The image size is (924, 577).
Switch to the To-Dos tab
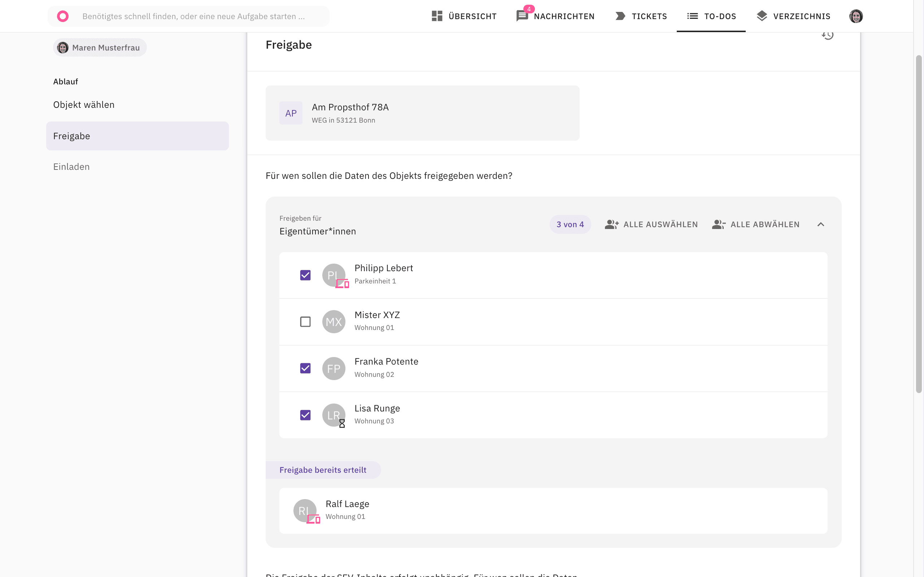[711, 16]
